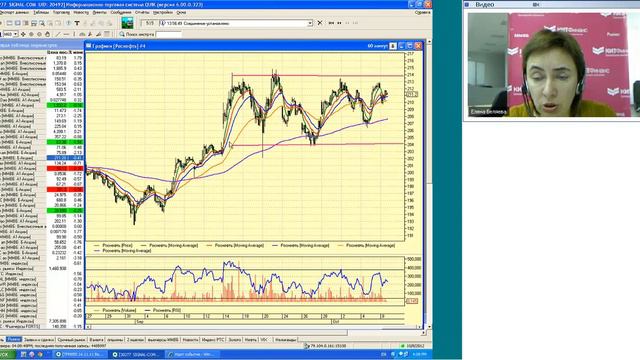Click the main window vertical scrollbar
This screenshot has width=640, height=360.
tap(429, 184)
